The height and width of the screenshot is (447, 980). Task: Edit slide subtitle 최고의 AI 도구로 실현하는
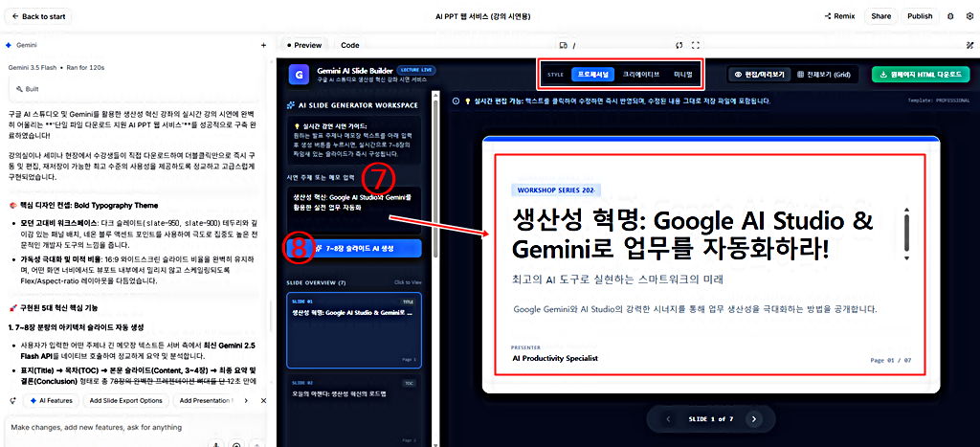[x=617, y=279]
